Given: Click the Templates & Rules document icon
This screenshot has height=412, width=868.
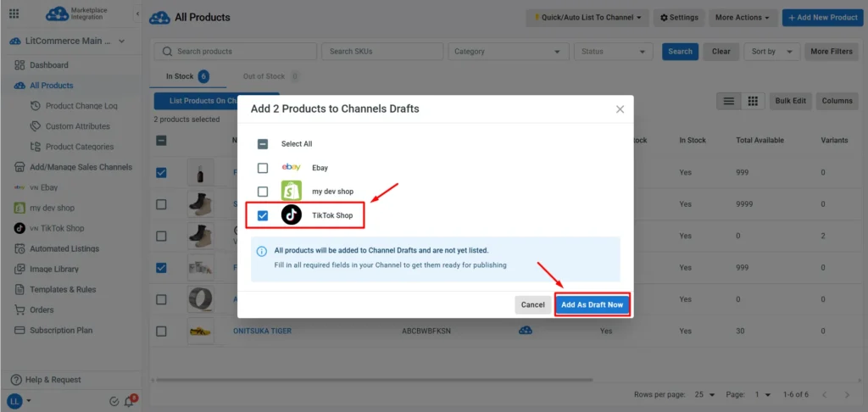Looking at the screenshot, I should click(x=20, y=290).
